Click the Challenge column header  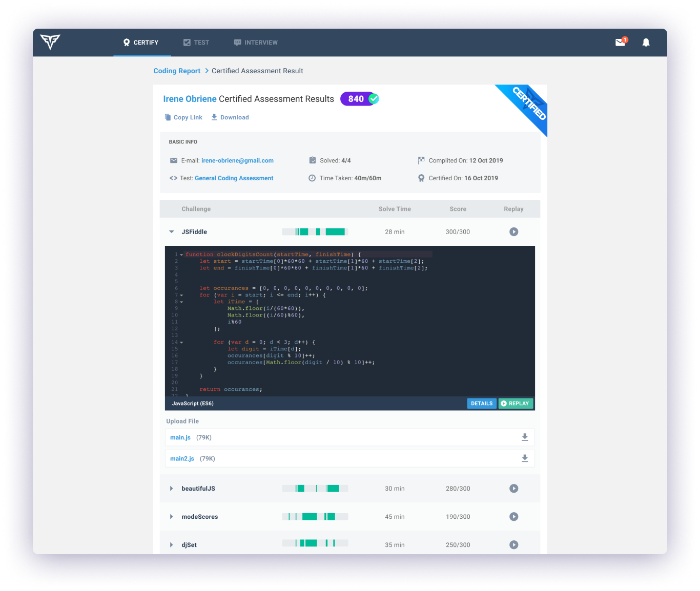click(x=196, y=209)
